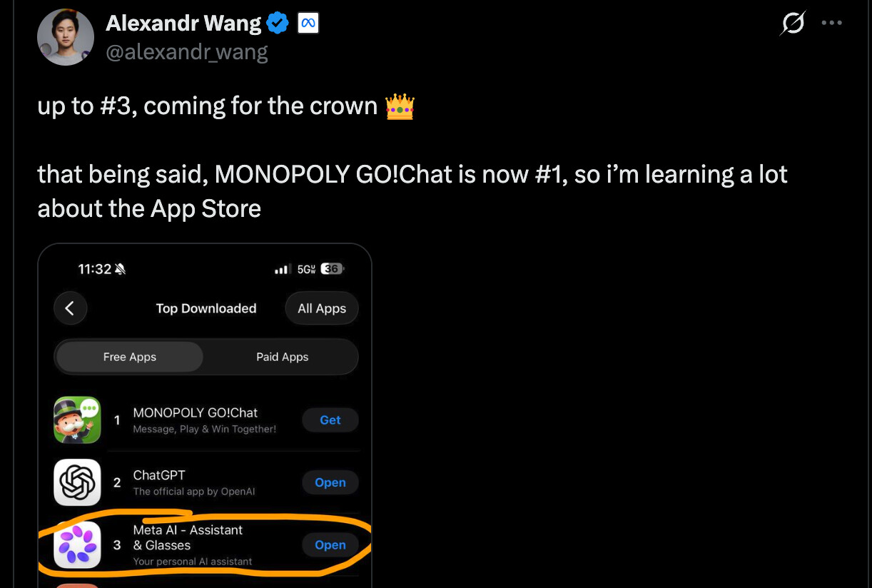The width and height of the screenshot is (872, 588).
Task: Open the Grok slash icon
Action: tap(793, 23)
